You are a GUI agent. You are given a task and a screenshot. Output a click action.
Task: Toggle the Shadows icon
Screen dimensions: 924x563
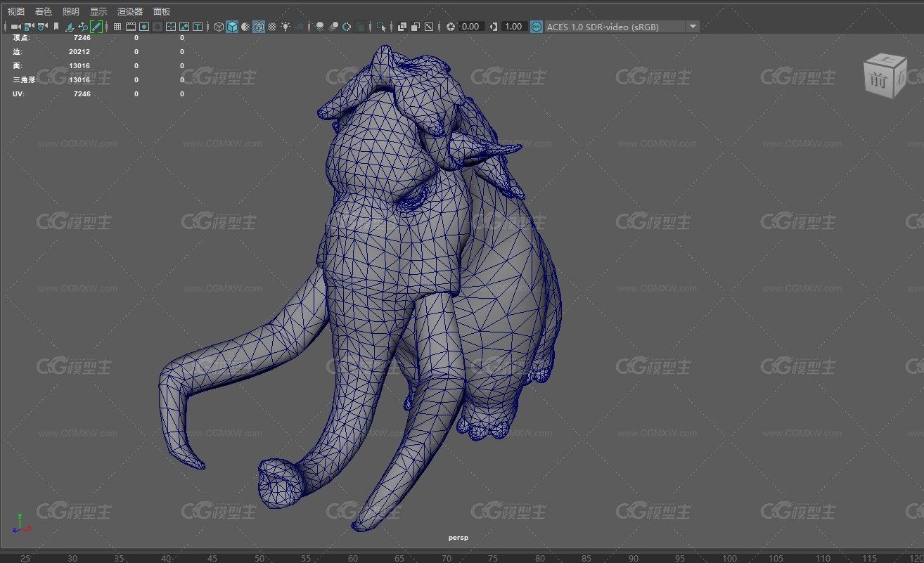(x=300, y=27)
